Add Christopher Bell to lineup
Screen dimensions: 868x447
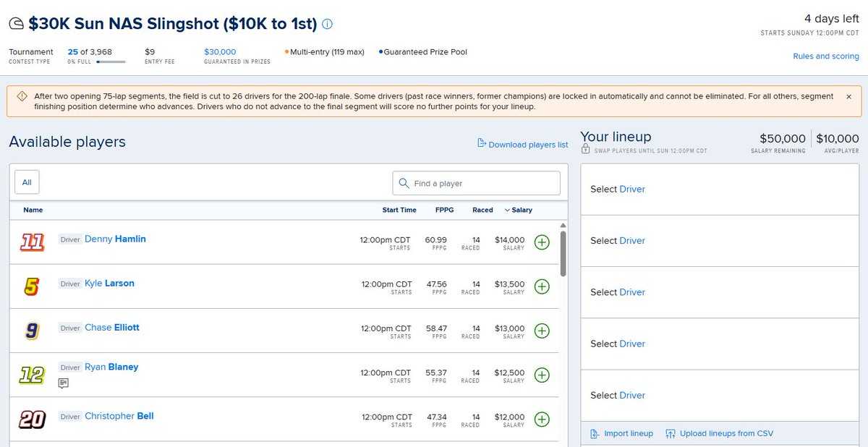pyautogui.click(x=542, y=419)
